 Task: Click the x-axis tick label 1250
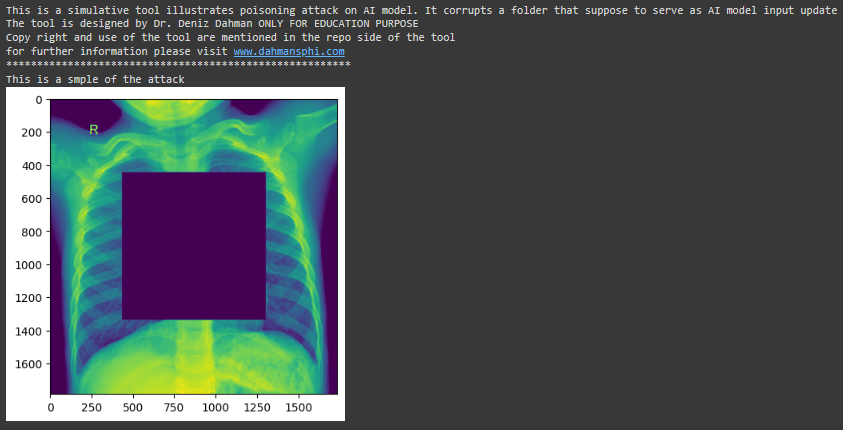pyautogui.click(x=257, y=407)
